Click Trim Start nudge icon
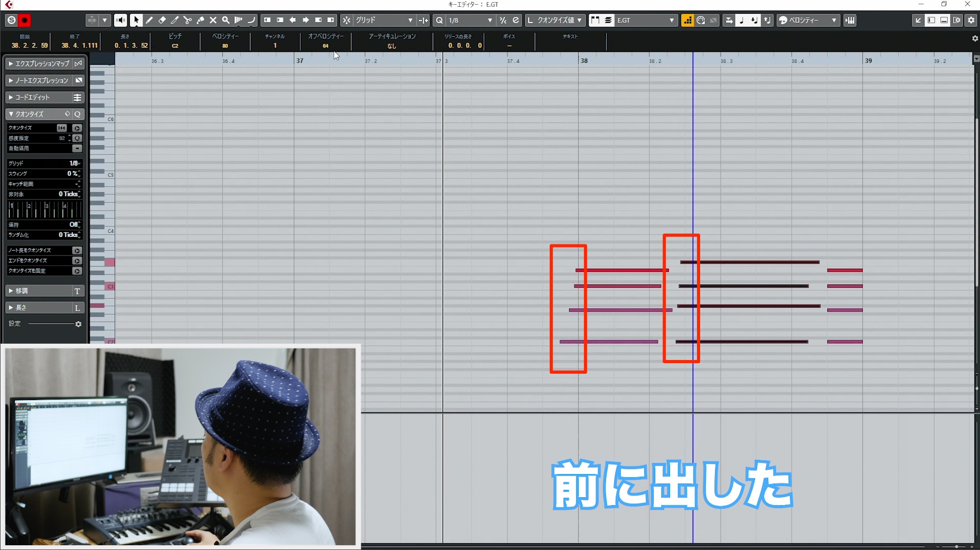The image size is (980, 550). tap(267, 20)
